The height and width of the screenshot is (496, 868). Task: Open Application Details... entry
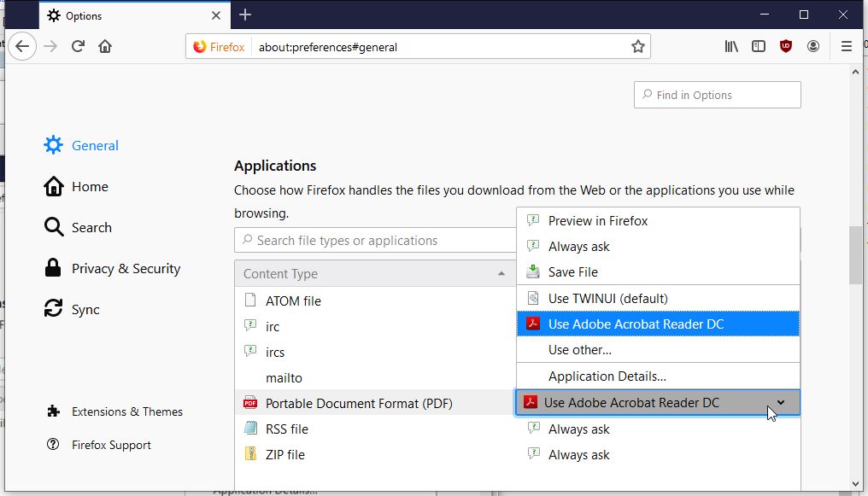[x=658, y=376]
